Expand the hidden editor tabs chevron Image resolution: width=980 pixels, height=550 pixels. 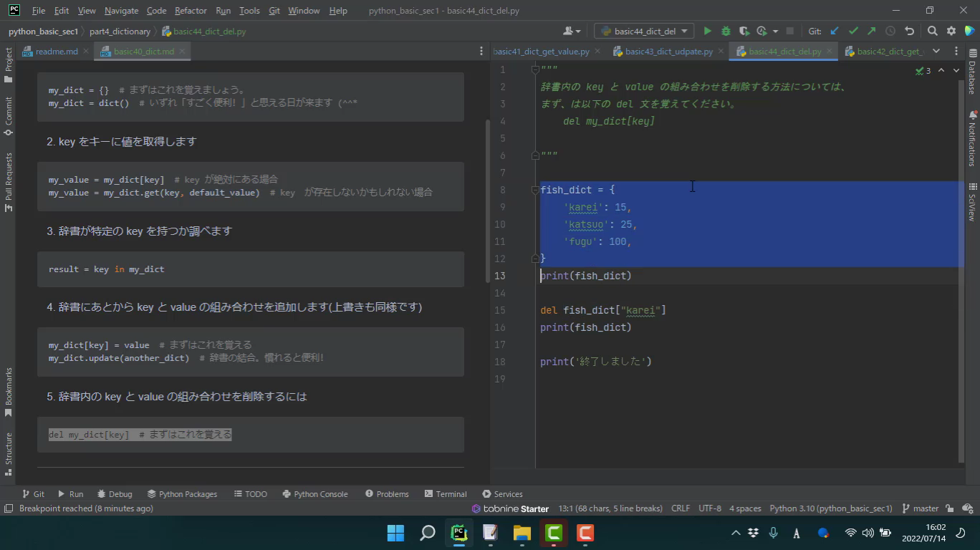pos(936,51)
